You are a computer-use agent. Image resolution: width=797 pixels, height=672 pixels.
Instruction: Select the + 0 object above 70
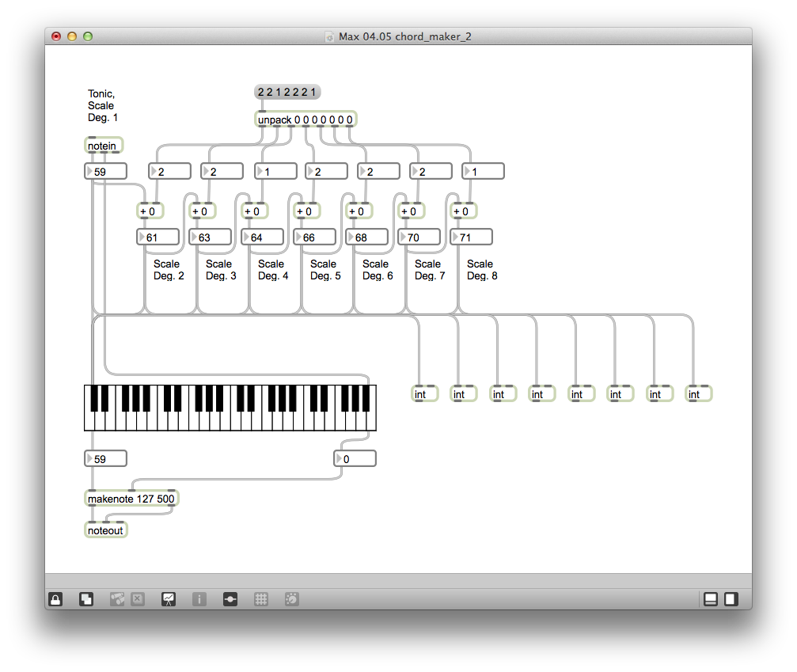pyautogui.click(x=412, y=211)
